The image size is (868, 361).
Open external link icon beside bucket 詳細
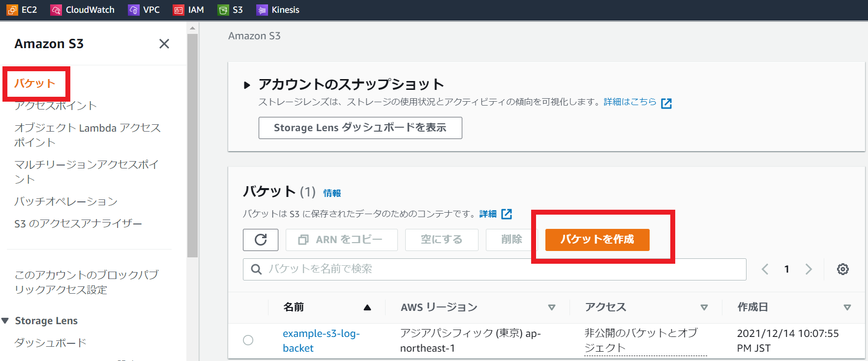[x=507, y=214]
